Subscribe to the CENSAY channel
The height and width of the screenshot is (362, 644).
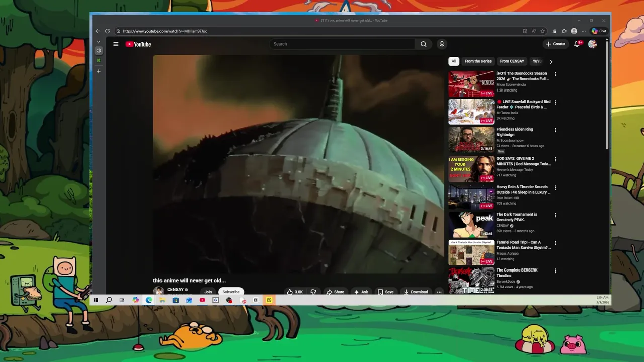pos(231,292)
